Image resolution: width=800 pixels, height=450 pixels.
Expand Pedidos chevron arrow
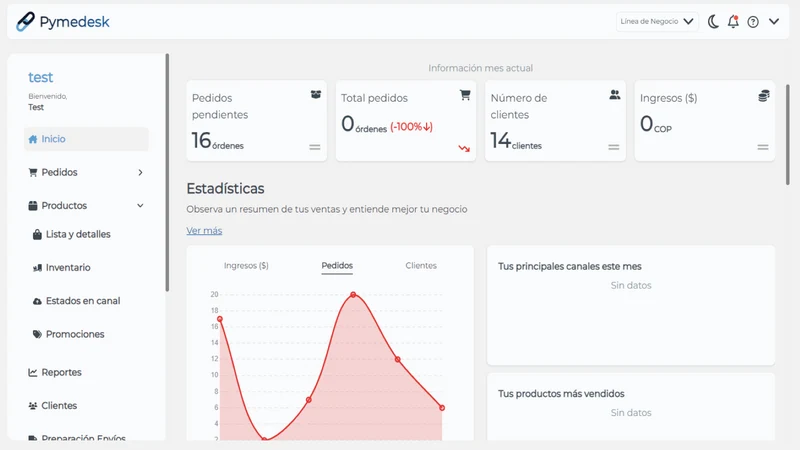(140, 172)
